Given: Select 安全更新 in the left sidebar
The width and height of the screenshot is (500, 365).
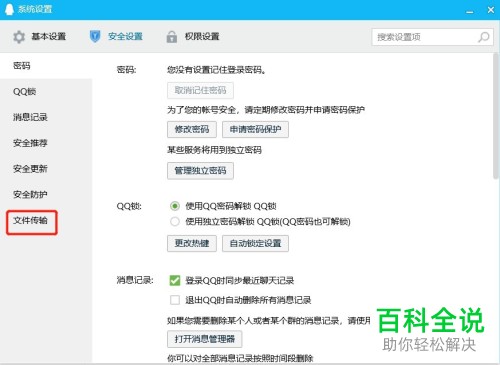Looking at the screenshot, I should [x=46, y=169].
